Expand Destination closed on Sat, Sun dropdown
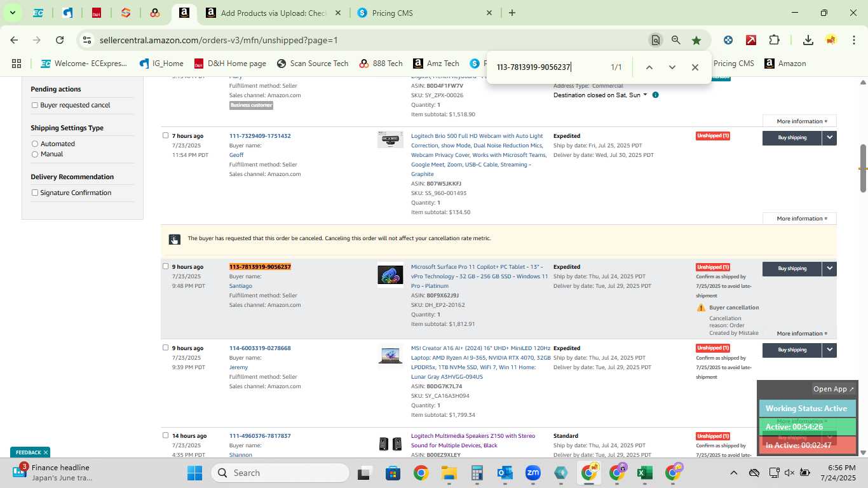This screenshot has height=488, width=868. point(600,95)
